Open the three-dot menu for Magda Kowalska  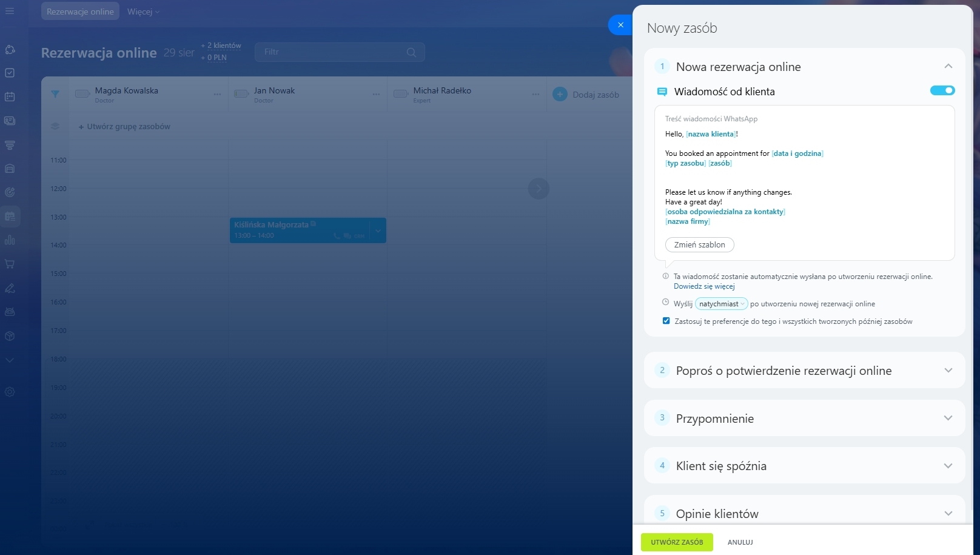point(217,95)
